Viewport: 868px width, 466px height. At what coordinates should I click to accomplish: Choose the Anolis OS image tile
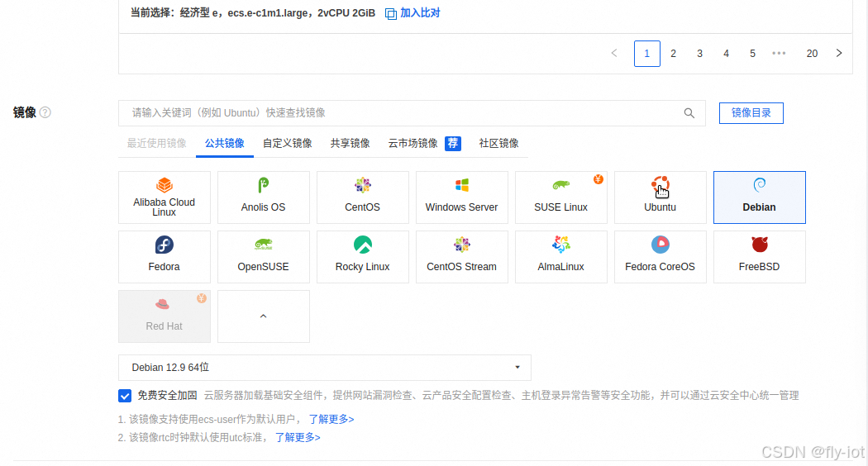pos(264,197)
